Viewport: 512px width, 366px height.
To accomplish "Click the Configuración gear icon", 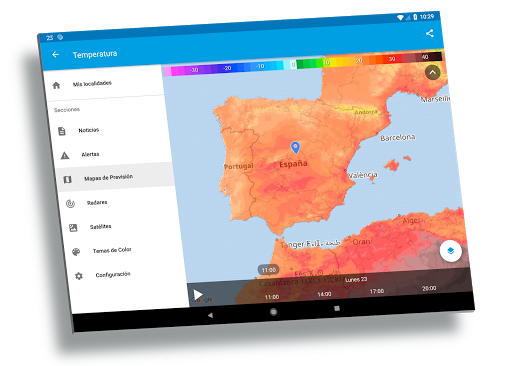I will click(79, 276).
